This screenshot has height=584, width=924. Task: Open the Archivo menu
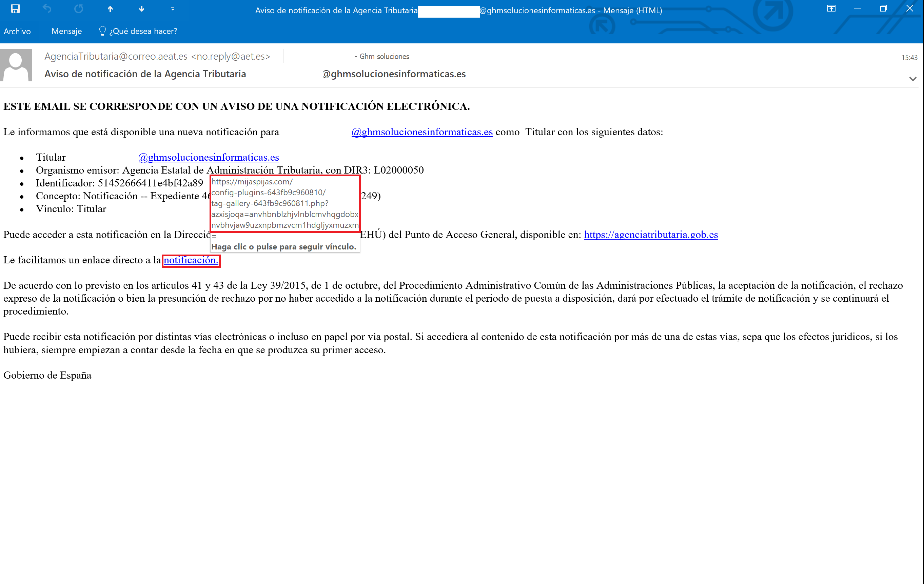point(17,31)
